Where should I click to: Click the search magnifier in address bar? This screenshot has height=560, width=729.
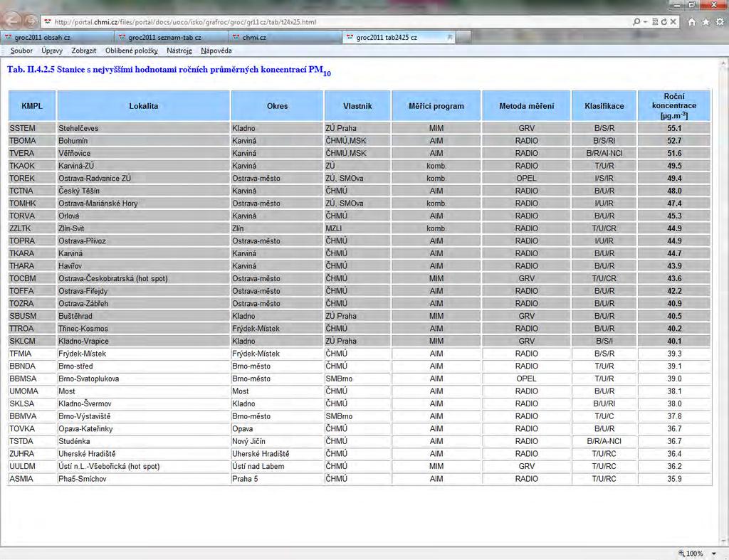636,22
